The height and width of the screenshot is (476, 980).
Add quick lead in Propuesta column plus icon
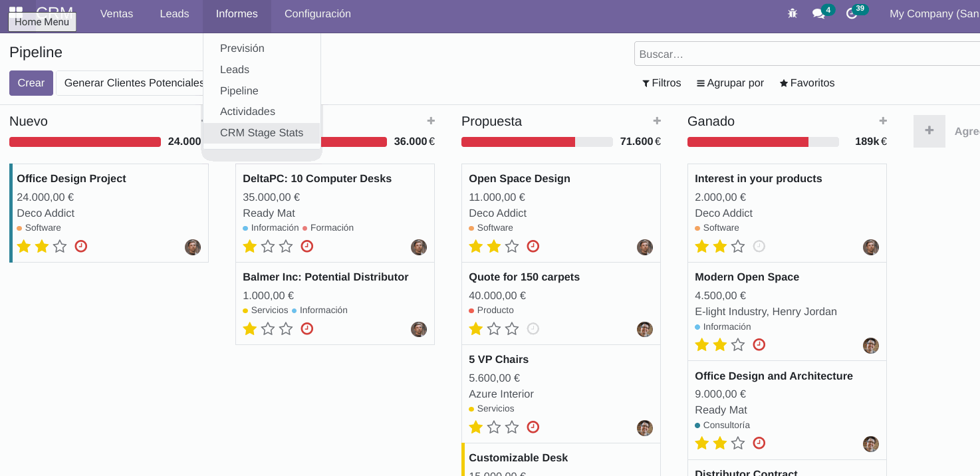(657, 121)
